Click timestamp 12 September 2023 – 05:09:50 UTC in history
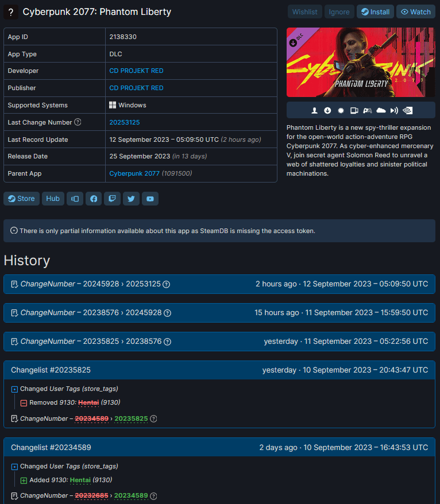This screenshot has width=440, height=504. pyautogui.click(x=365, y=284)
